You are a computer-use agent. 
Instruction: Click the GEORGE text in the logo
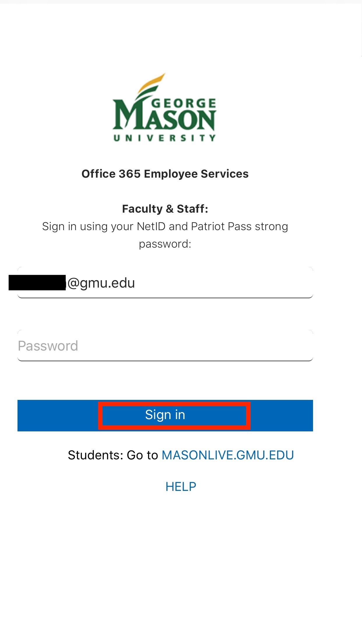[184, 103]
